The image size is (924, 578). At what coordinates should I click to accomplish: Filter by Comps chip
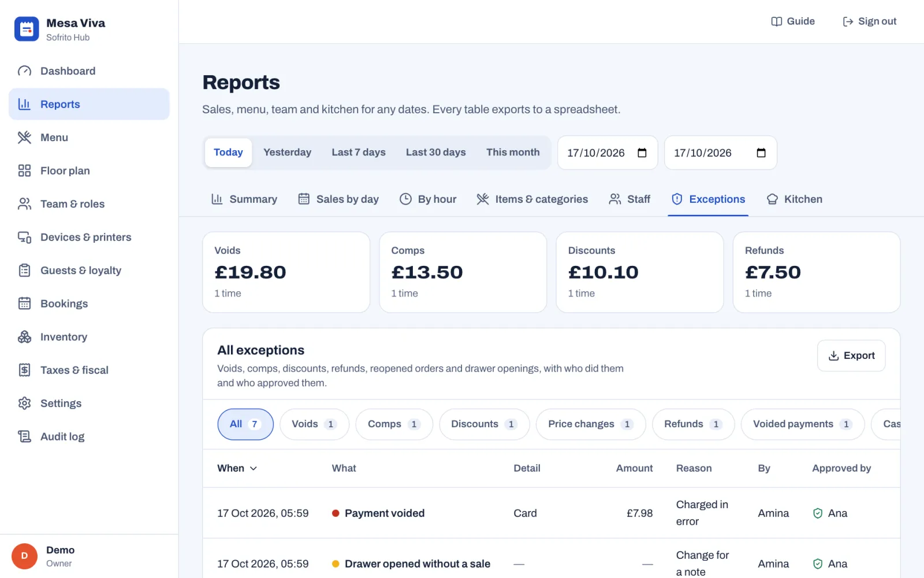(394, 424)
